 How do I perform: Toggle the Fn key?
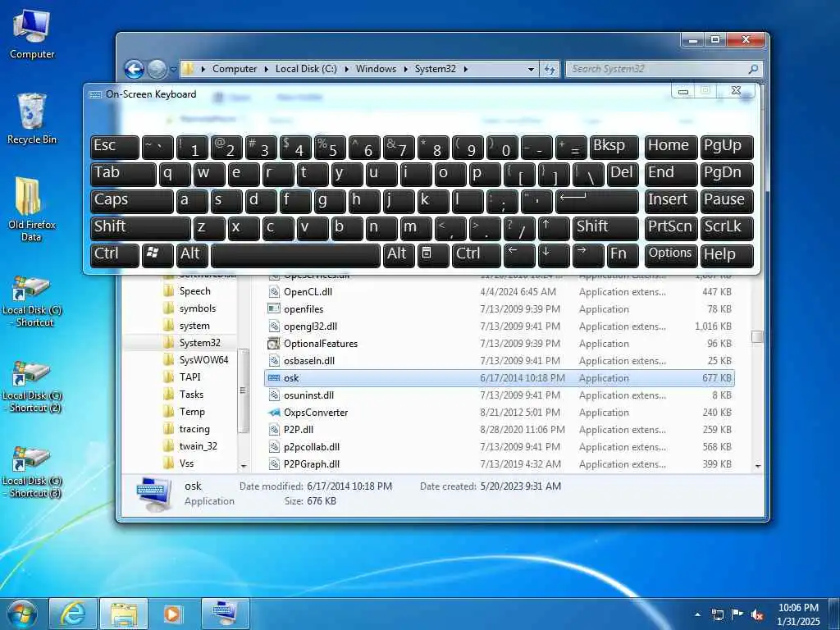(623, 255)
